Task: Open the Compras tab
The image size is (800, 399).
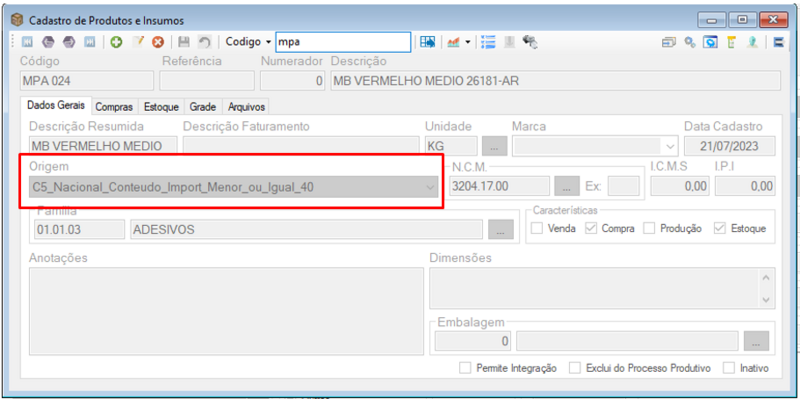Action: tap(114, 107)
